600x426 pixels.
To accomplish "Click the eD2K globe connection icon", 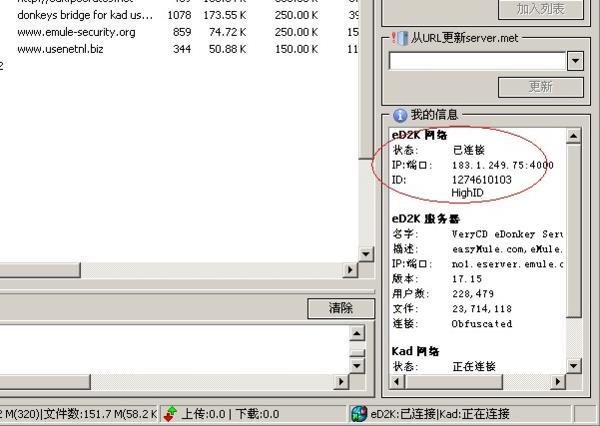I will (x=359, y=414).
